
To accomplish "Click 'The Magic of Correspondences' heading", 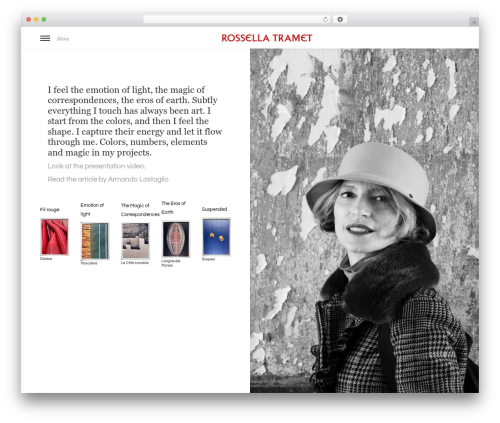I will 140,210.
